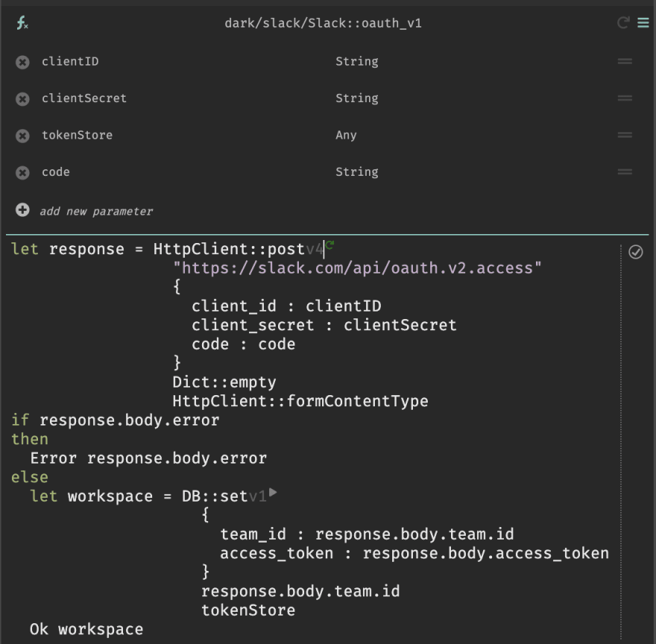Select the HttpClient::post function call
This screenshot has height=644, width=656.
(229, 250)
